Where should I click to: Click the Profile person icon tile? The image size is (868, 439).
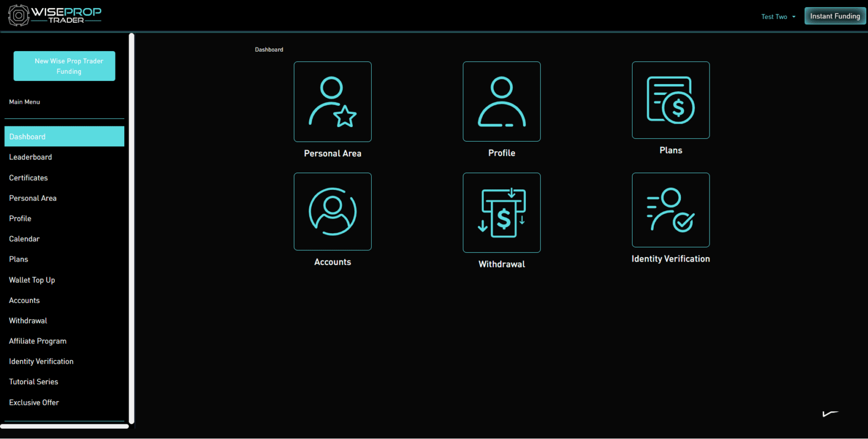coord(501,102)
